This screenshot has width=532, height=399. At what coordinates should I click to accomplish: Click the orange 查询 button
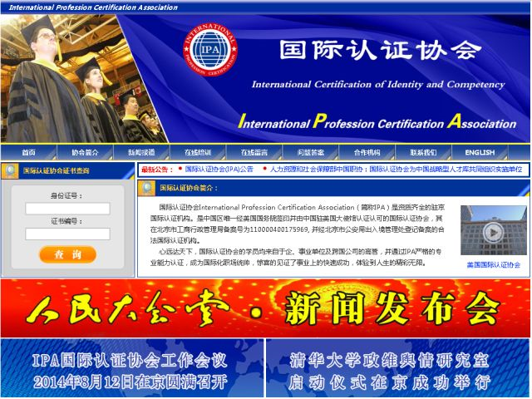[x=68, y=254]
